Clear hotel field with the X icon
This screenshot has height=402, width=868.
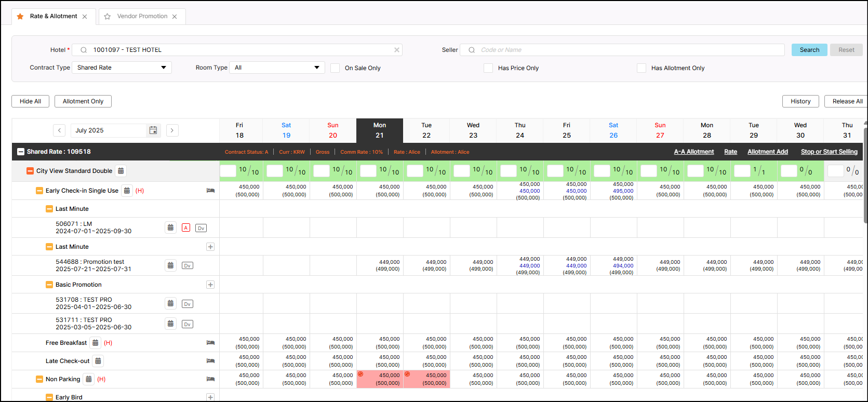pos(397,50)
